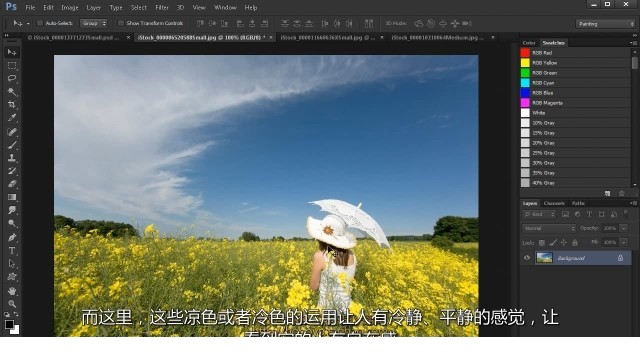Viewport: 640px width, 360px height.
Task: Select the Path Selection tool
Action: pyautogui.click(x=12, y=264)
